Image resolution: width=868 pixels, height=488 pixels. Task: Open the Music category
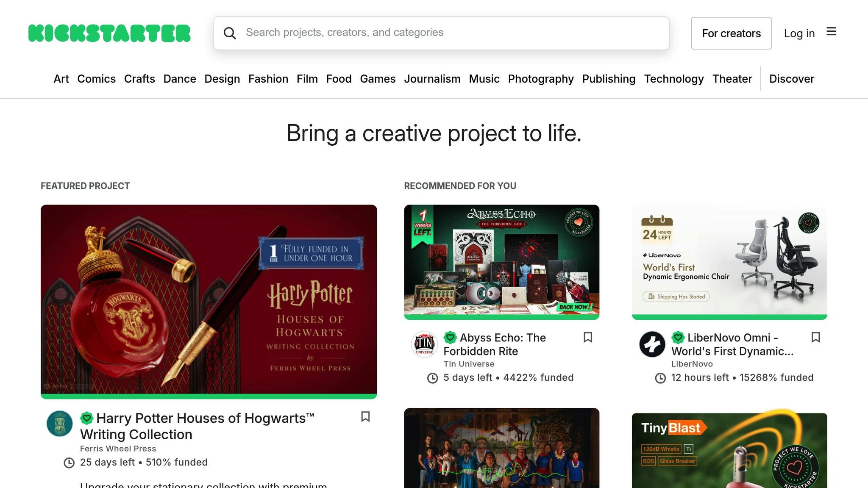point(484,79)
